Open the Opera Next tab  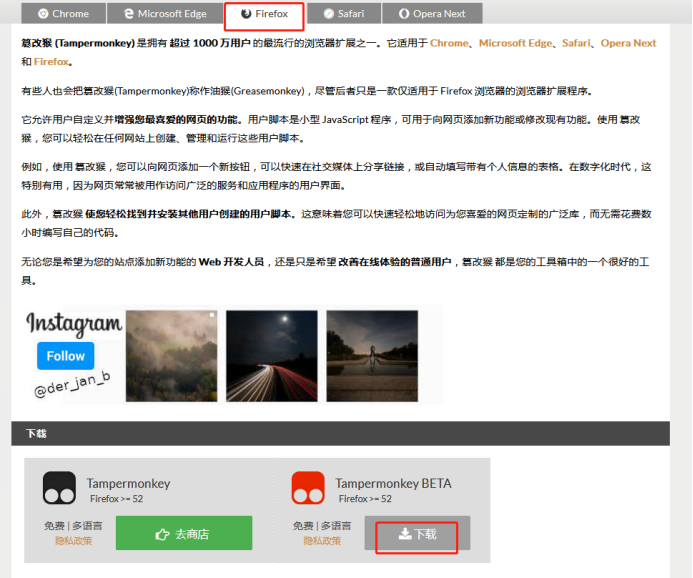[x=432, y=13]
